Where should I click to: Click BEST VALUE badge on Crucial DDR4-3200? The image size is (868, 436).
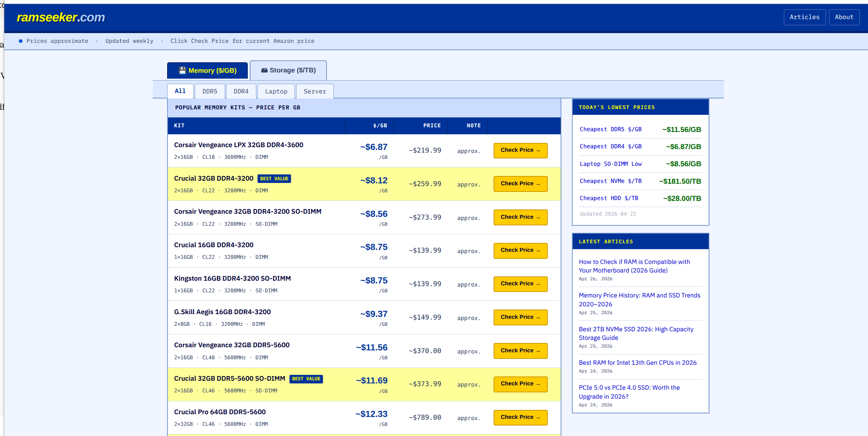point(274,179)
